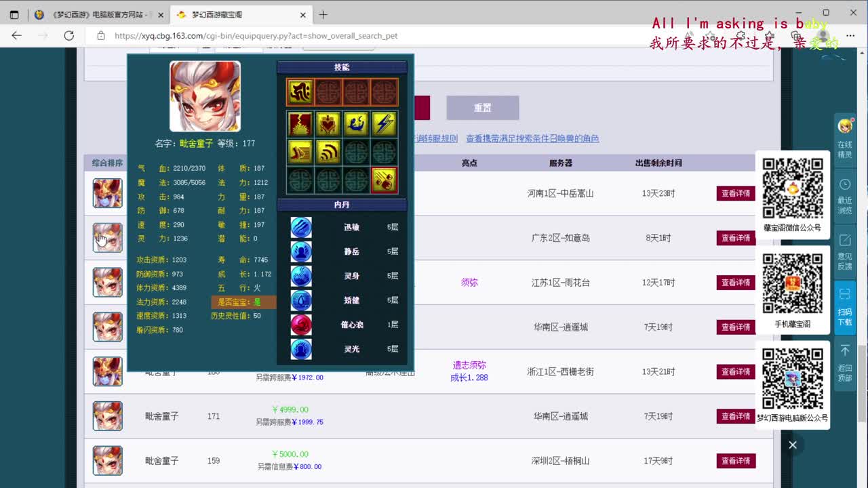Click the 藏宝阁微信公众号 QR code
The image size is (868, 488).
(793, 188)
